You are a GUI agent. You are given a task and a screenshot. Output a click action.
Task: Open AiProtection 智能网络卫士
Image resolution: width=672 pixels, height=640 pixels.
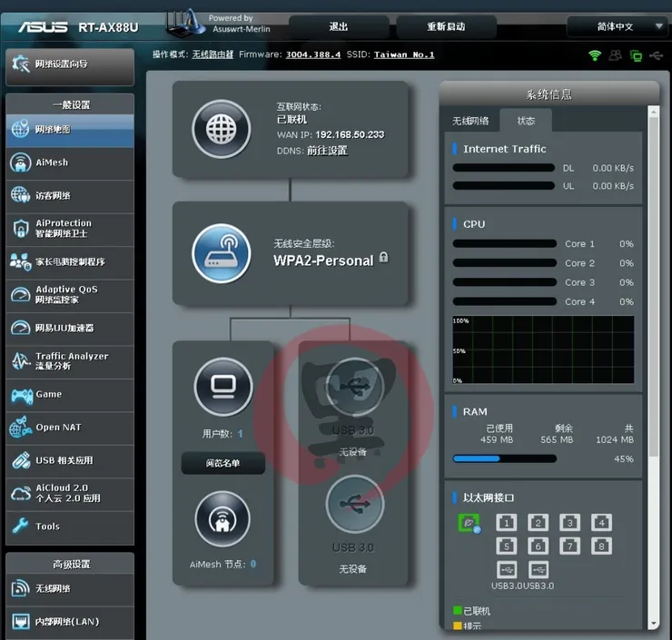point(70,229)
